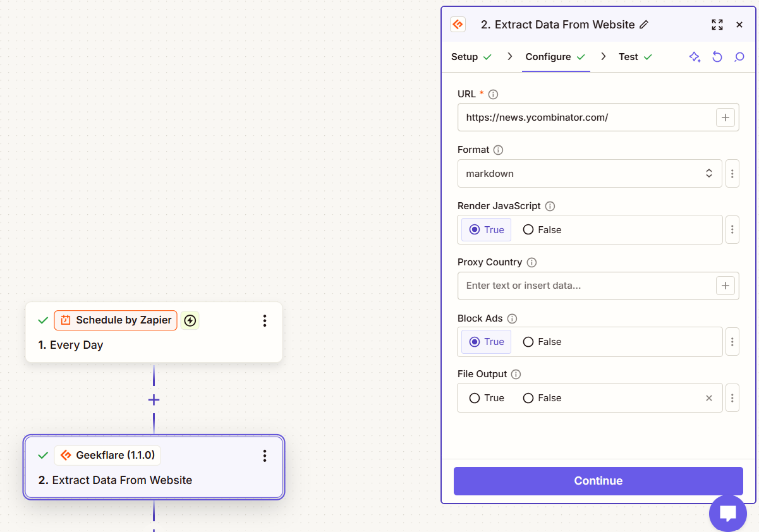759x532 pixels.
Task: Click the instant trigger lightning icon
Action: click(190, 320)
